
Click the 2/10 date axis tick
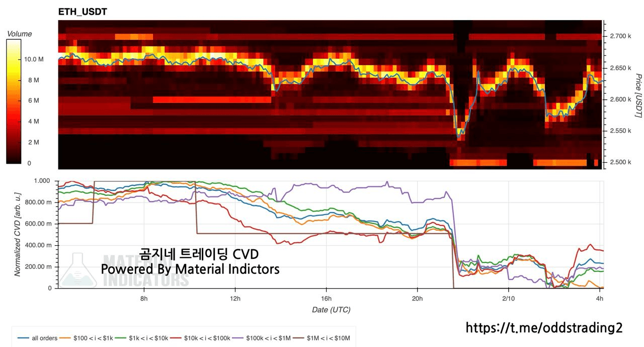(x=508, y=298)
